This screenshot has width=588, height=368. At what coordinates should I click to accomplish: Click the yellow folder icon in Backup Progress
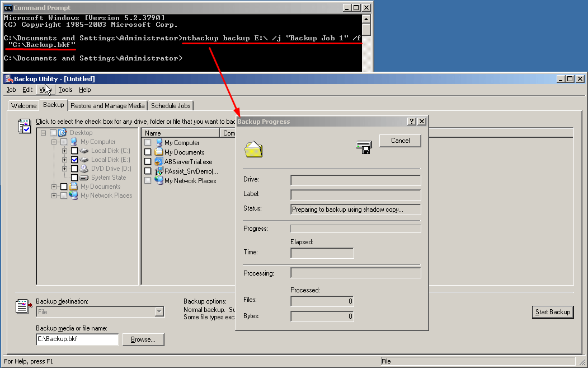tap(253, 149)
